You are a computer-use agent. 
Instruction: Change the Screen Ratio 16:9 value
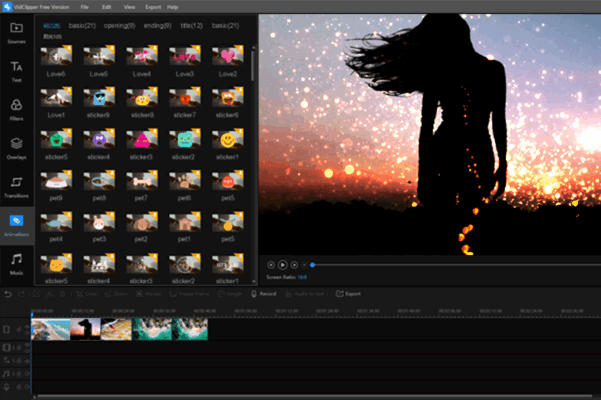[x=302, y=277]
